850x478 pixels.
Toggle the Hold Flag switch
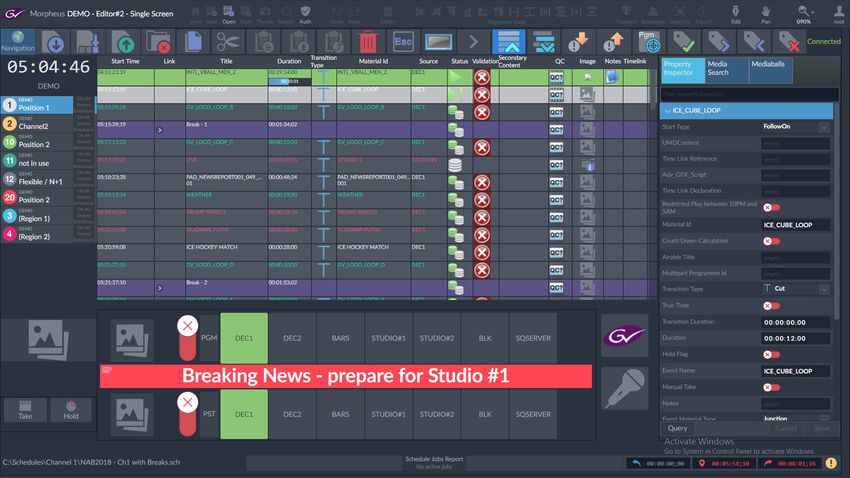pyautogui.click(x=771, y=354)
